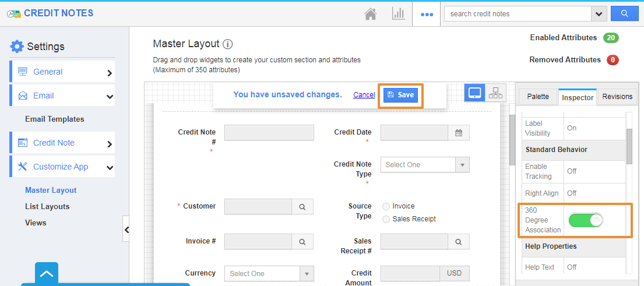Click the Removed Attributes count badge
This screenshot has height=286, width=644.
click(x=613, y=60)
